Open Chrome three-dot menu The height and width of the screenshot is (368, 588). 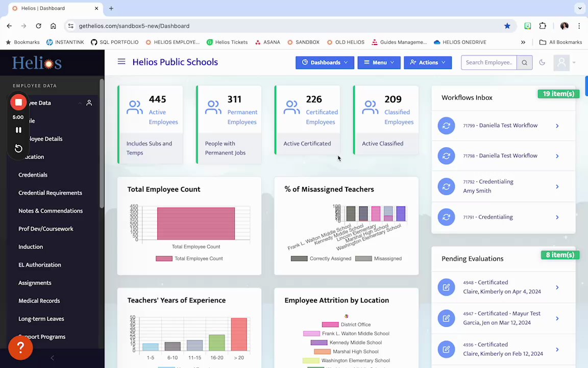[x=579, y=26]
